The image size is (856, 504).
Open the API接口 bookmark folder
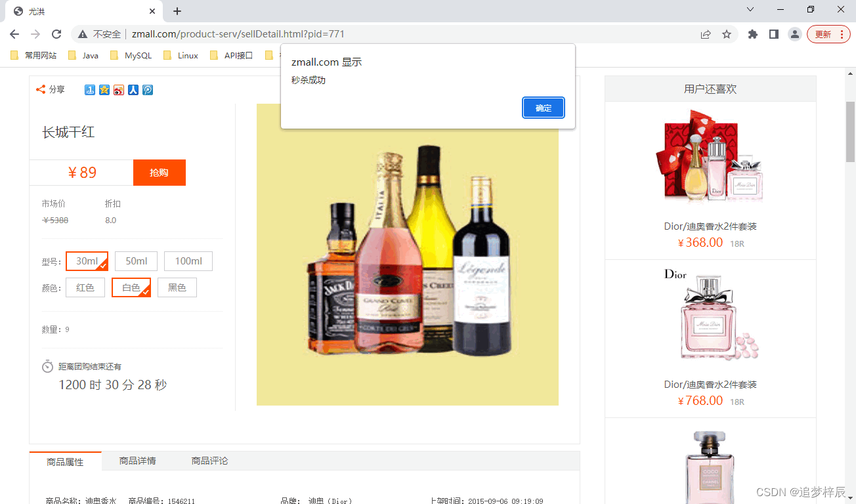click(232, 56)
